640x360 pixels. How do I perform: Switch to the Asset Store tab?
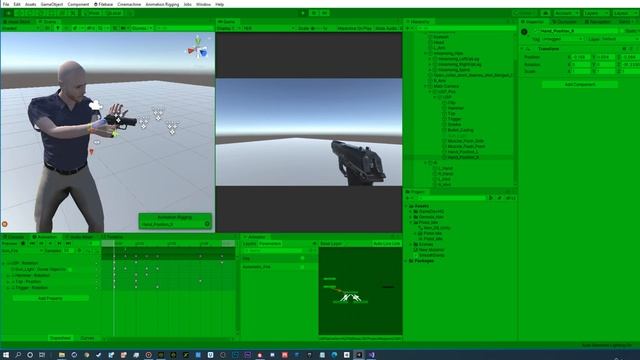point(17,22)
